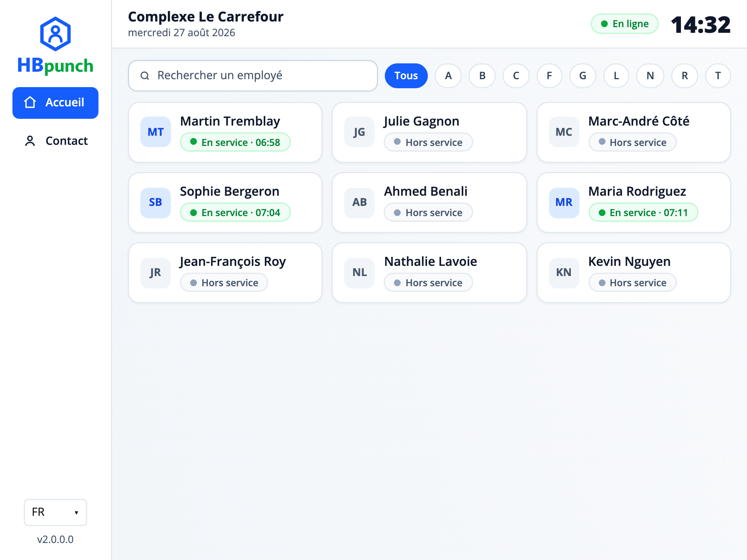Filter employees by letter G
The image size is (747, 560).
[x=583, y=76]
